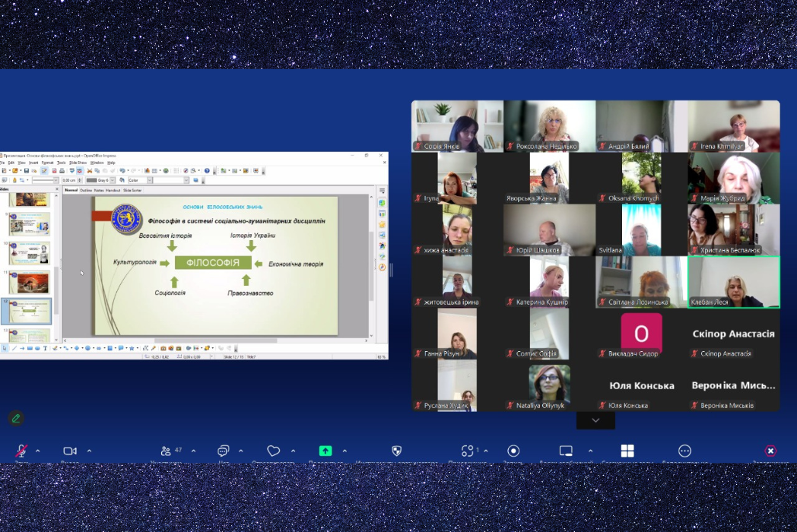Image resolution: width=797 pixels, height=532 pixels.
Task: Open the Format menu in Impress
Action: coord(47,163)
